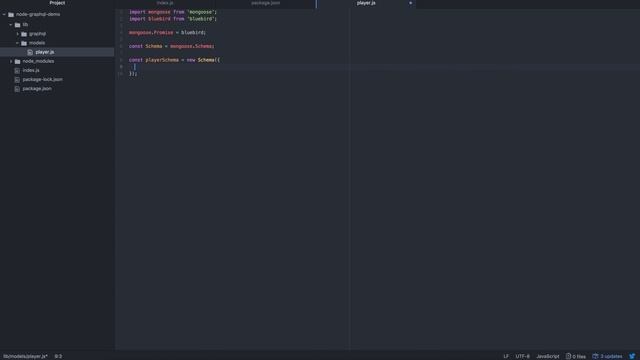Image resolution: width=640 pixels, height=360 pixels.
Task: Click the package.json file icon in tree
Action: (x=17, y=89)
